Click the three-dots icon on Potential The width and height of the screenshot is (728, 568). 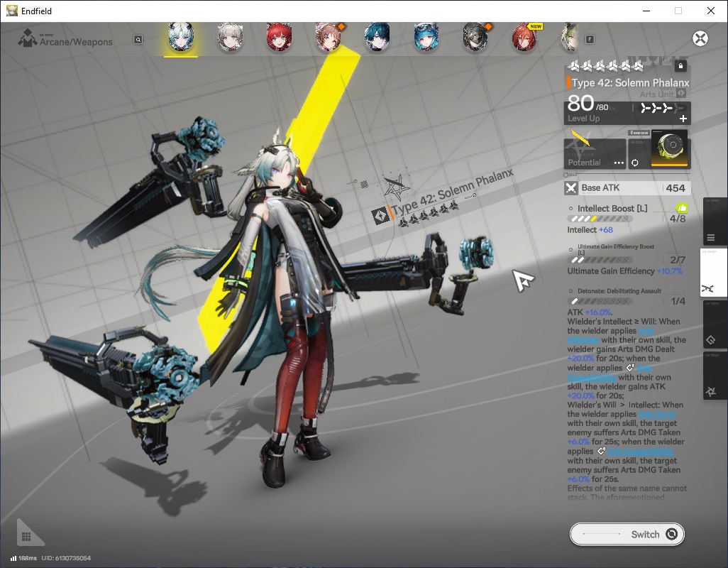(619, 163)
